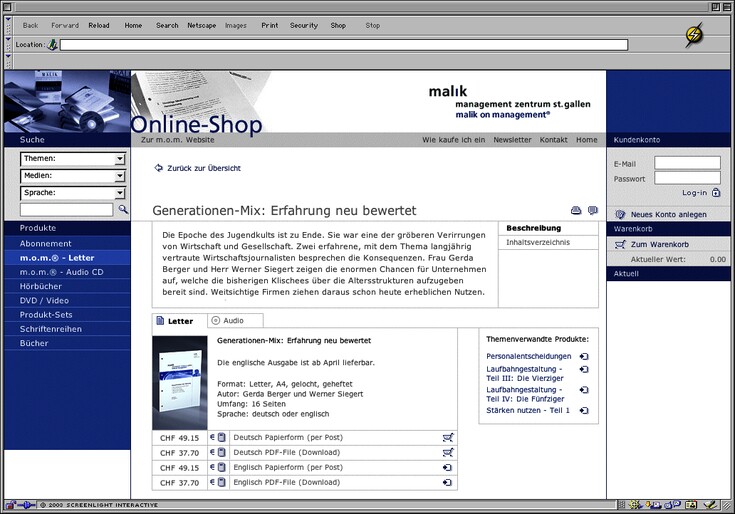Focus the E-Mail input field
Viewport: 735px width, 514px height.
687,163
